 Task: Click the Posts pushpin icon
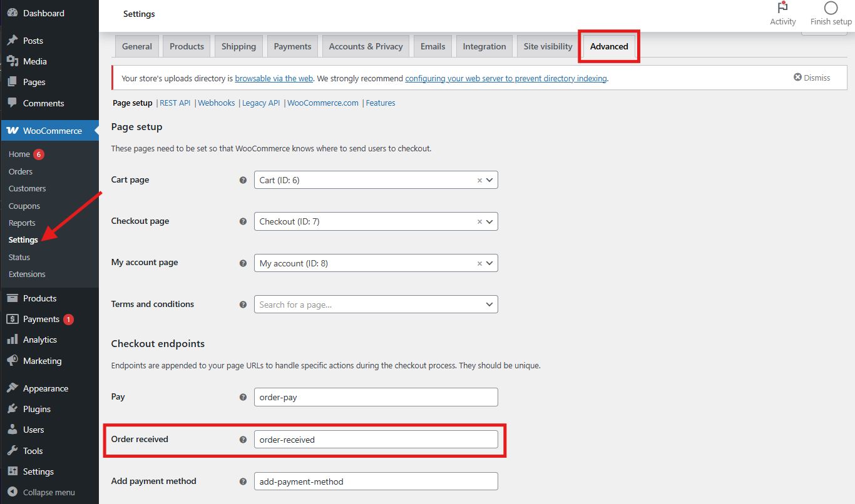12,41
